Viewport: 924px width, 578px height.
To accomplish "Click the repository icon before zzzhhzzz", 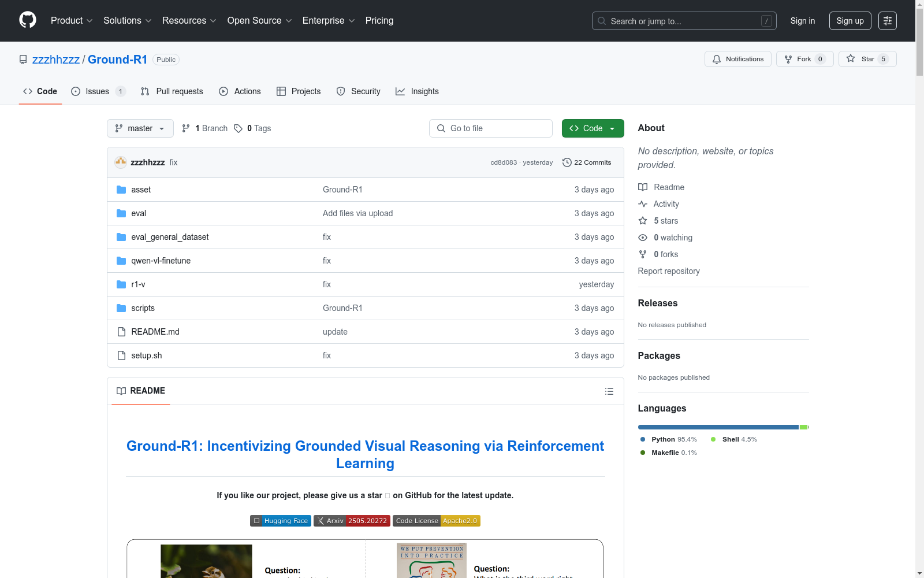I will tap(23, 60).
